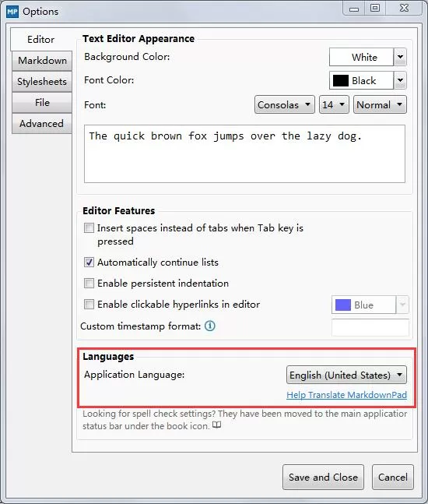This screenshot has width=428, height=504.
Task: Click the 'Font Color:' label
Action: coord(109,80)
